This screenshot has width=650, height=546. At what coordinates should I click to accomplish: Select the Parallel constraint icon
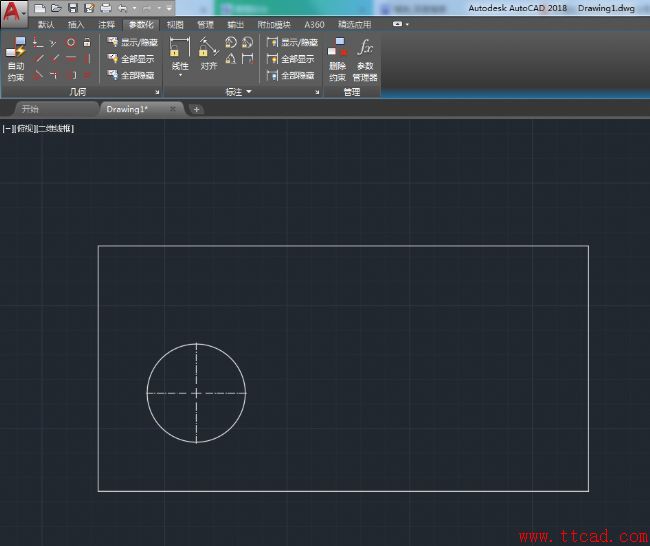point(38,58)
